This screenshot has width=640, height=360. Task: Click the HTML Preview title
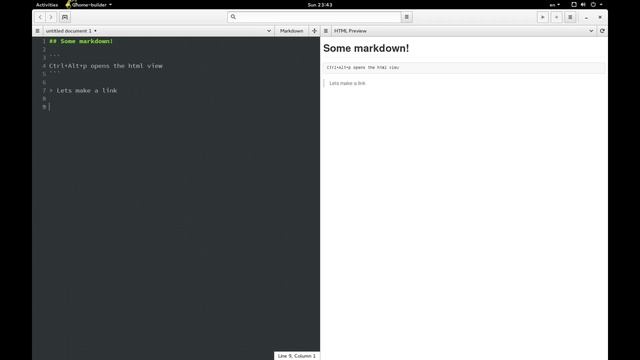click(350, 31)
